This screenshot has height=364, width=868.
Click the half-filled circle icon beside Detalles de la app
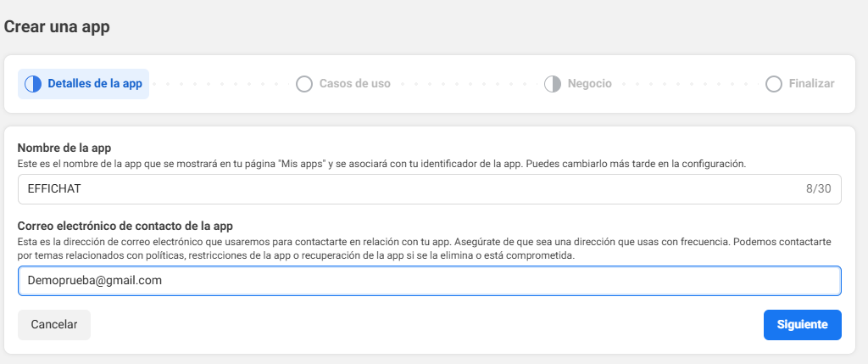point(33,84)
